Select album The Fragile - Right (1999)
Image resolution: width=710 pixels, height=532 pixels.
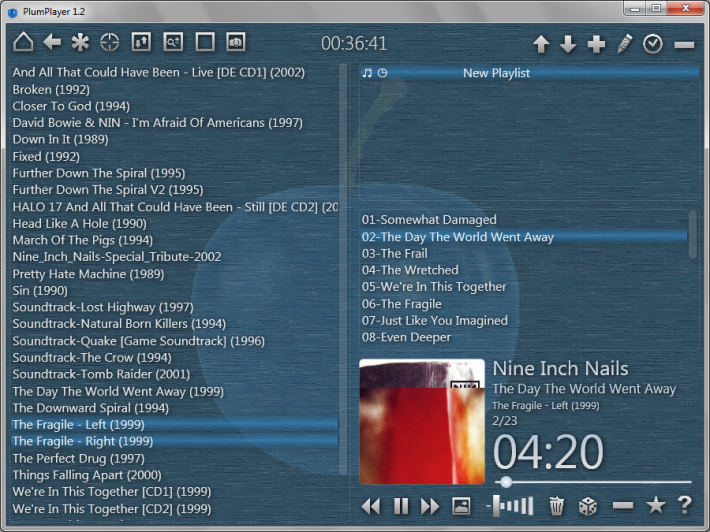pos(175,441)
